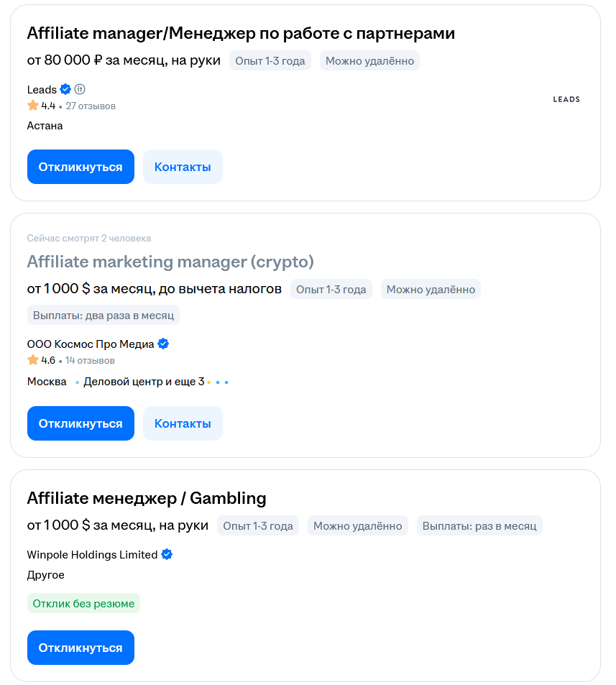616x685 pixels.
Task: Click the star rating icon for Leads
Action: click(33, 105)
